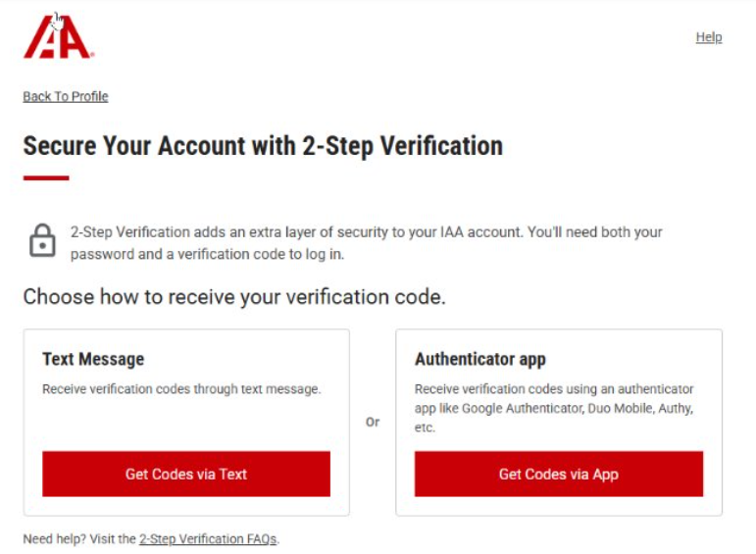The image size is (756, 554).
Task: Click the IAA logo
Action: point(57,36)
